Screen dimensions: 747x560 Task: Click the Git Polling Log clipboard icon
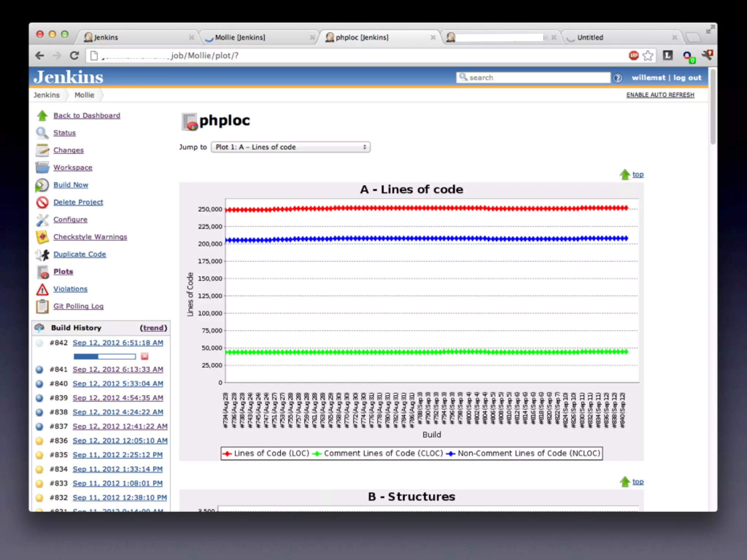(42, 306)
